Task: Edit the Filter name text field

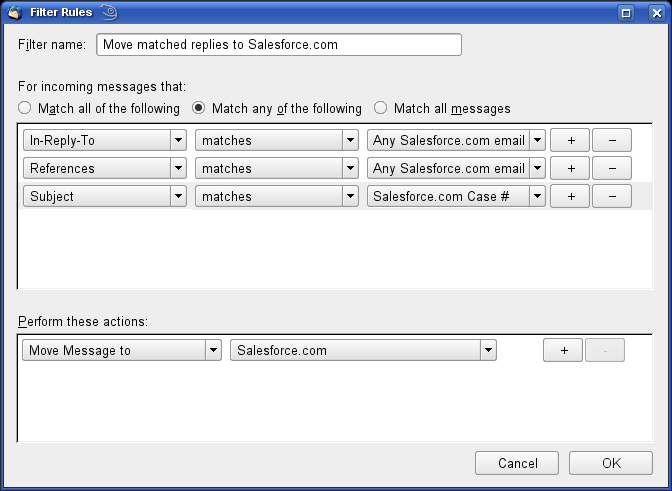Action: tap(279, 45)
